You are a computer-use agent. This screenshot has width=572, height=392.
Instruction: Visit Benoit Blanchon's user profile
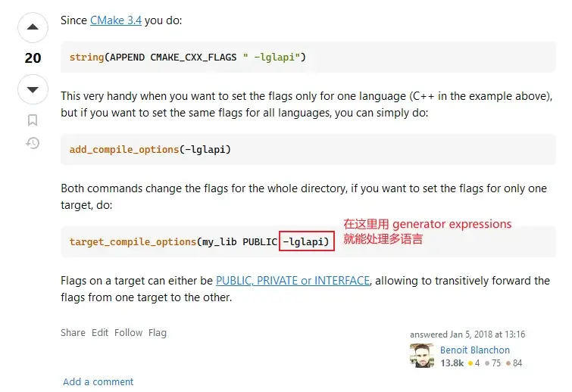tap(475, 350)
